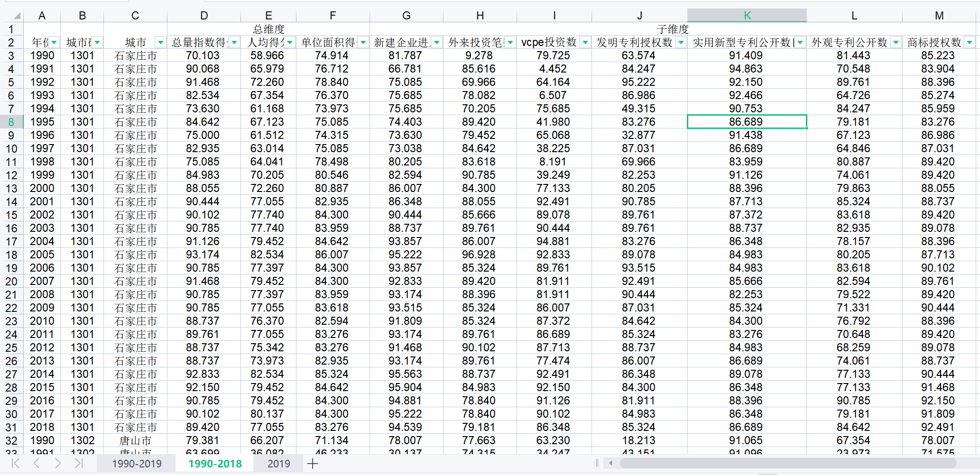
Task: Jump to the first sheet tab using the navigation arrow
Action: pyautogui.click(x=16, y=463)
